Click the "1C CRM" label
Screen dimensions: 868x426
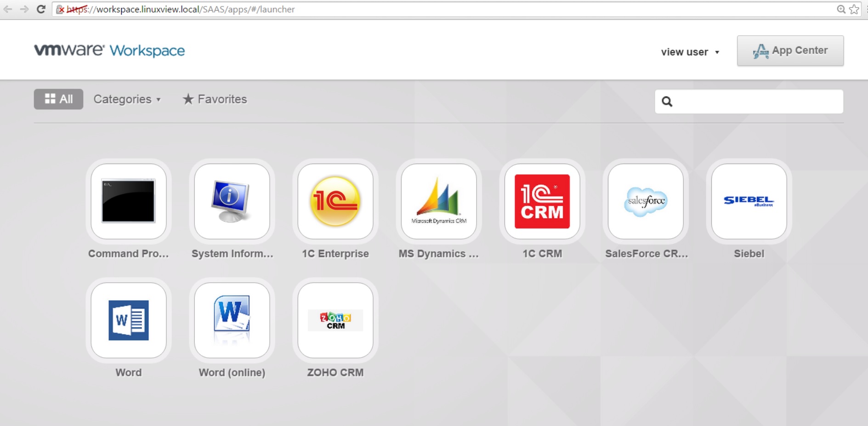(x=542, y=254)
